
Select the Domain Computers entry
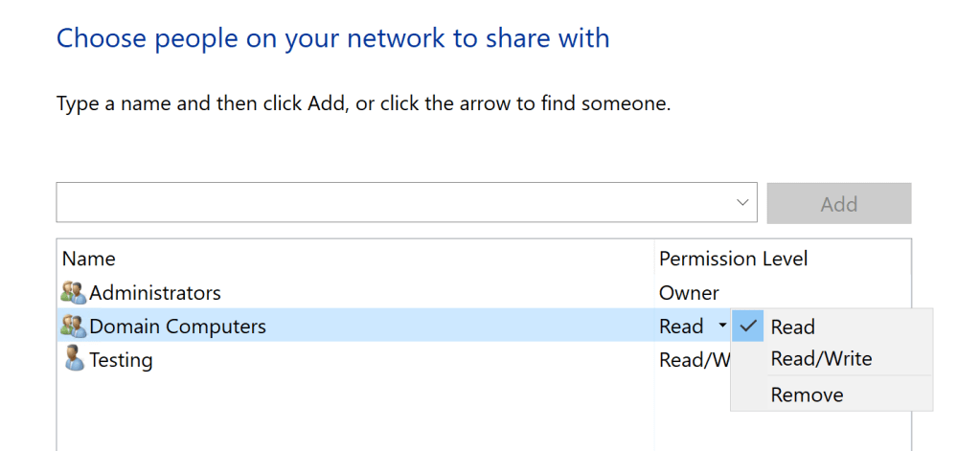pos(177,327)
